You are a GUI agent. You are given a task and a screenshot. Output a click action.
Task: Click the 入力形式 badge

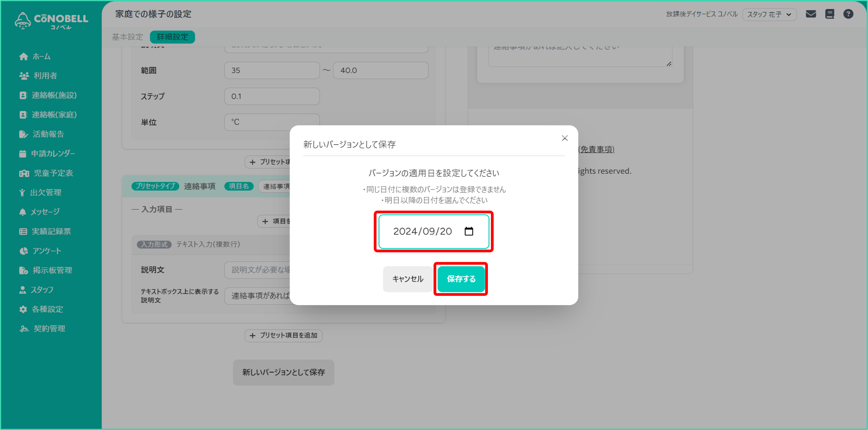(154, 244)
